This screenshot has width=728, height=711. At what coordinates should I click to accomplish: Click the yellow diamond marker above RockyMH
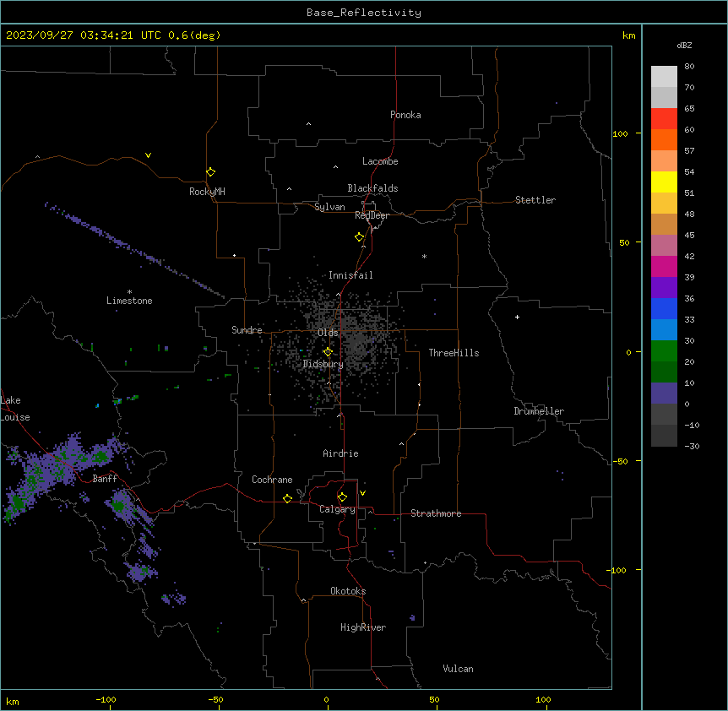click(211, 171)
